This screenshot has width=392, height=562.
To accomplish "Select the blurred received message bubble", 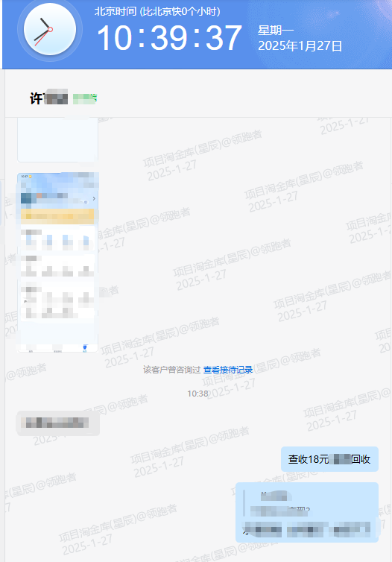I will 58,423.
